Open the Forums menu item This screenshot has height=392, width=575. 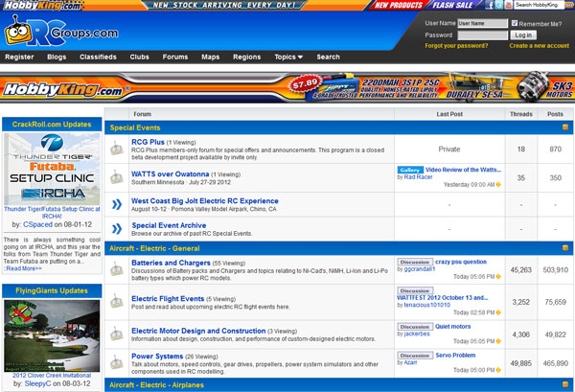(x=175, y=57)
